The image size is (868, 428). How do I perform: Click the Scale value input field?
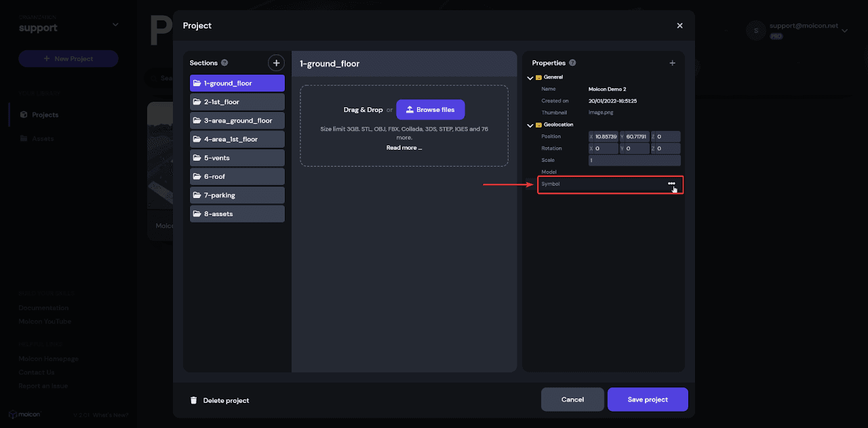pyautogui.click(x=634, y=161)
